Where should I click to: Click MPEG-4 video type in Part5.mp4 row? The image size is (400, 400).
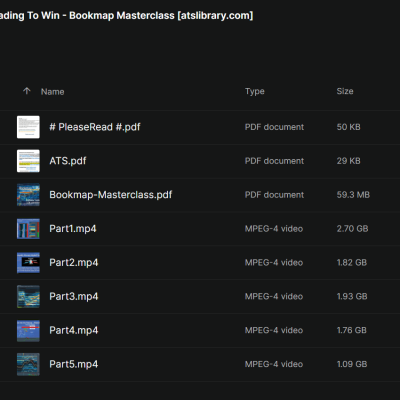[x=274, y=364]
